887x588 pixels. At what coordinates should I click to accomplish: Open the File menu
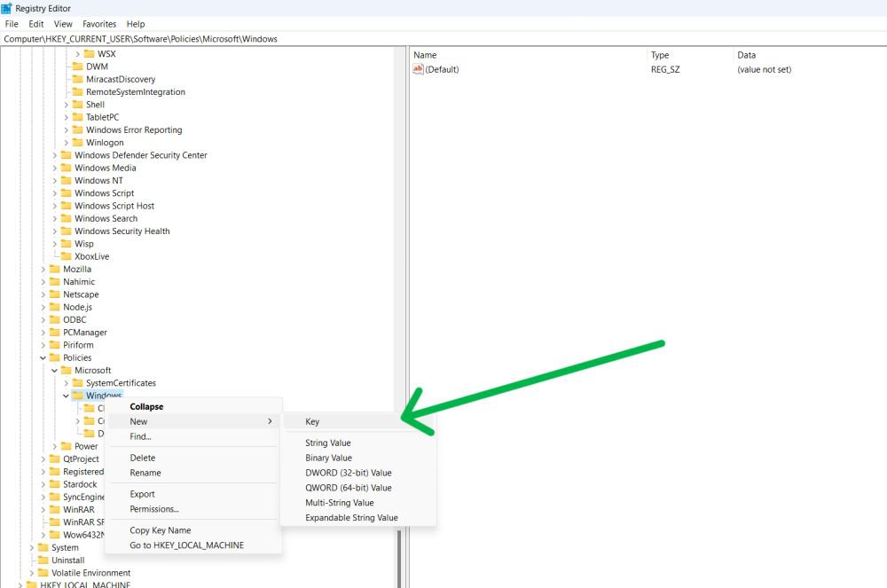(12, 24)
